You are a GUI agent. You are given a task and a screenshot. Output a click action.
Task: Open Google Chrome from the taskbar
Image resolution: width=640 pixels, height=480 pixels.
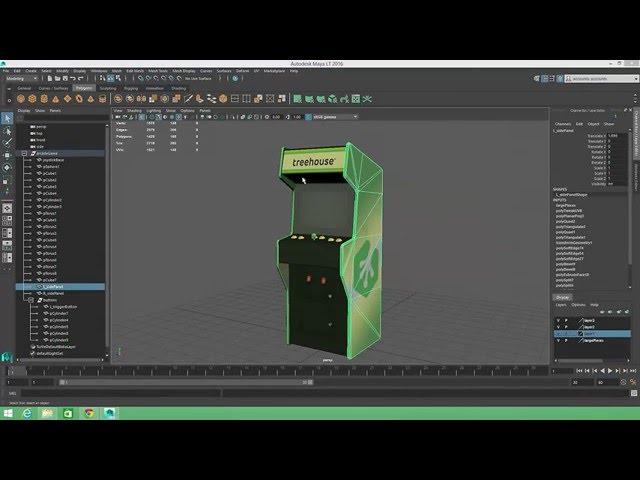click(x=89, y=413)
